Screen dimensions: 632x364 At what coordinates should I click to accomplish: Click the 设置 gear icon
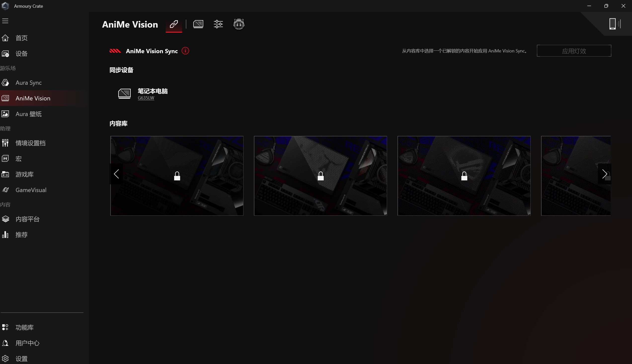5,359
